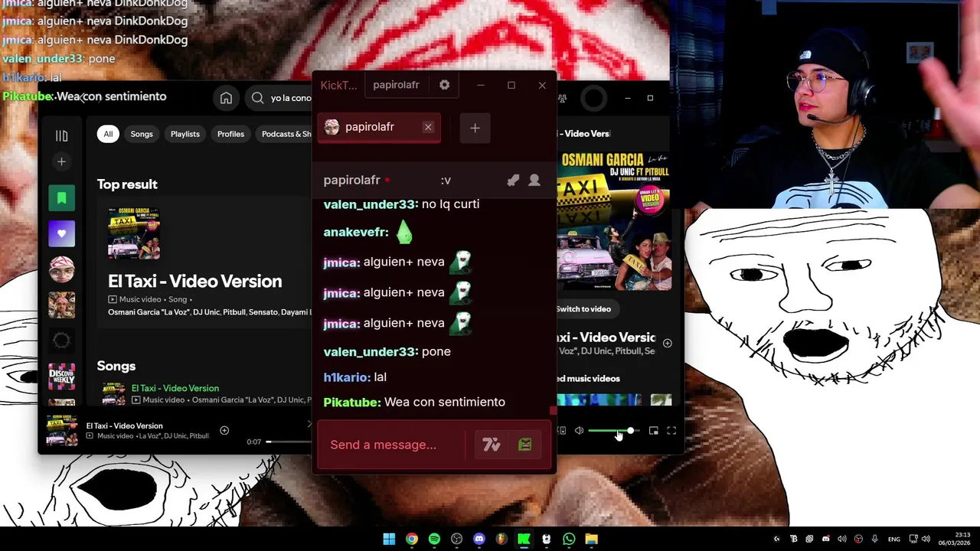
Task: Mute Spotify with the speaker icon
Action: coord(579,431)
